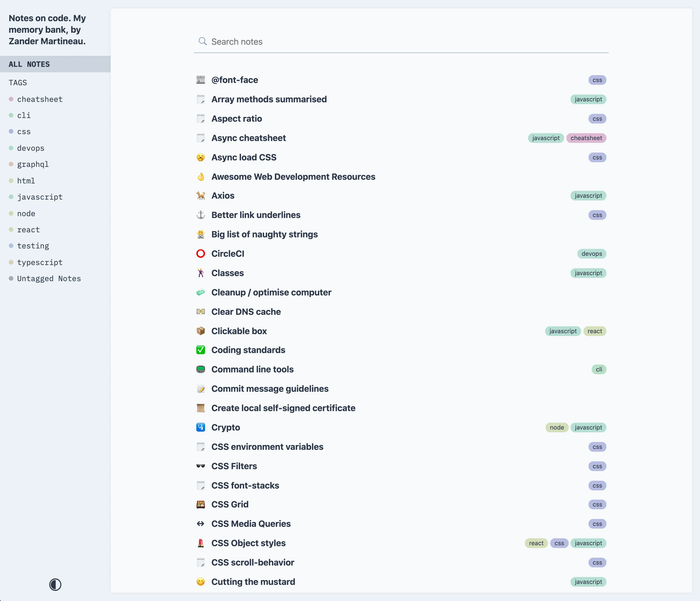700x601 pixels.
Task: Toggle dark mode with the contrast icon
Action: point(55,585)
